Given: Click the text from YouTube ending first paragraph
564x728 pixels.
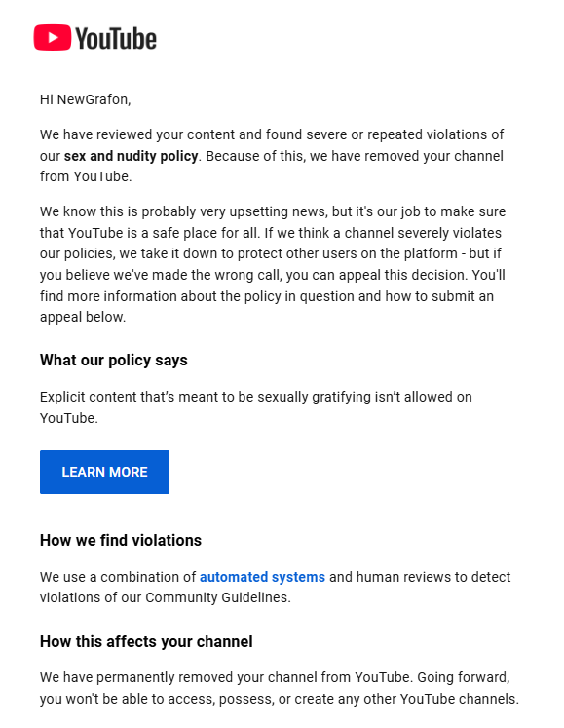Looking at the screenshot, I should (x=86, y=177).
